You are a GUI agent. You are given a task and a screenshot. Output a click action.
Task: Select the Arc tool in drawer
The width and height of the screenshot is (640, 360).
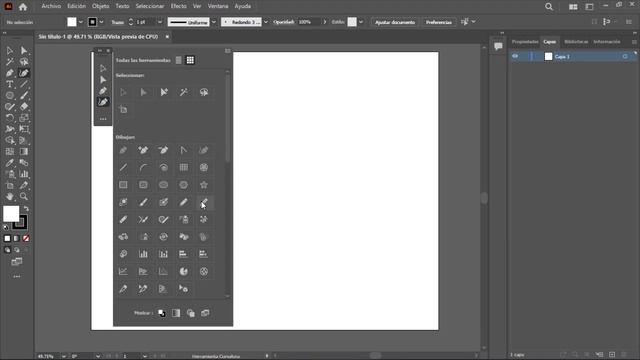coord(143,167)
